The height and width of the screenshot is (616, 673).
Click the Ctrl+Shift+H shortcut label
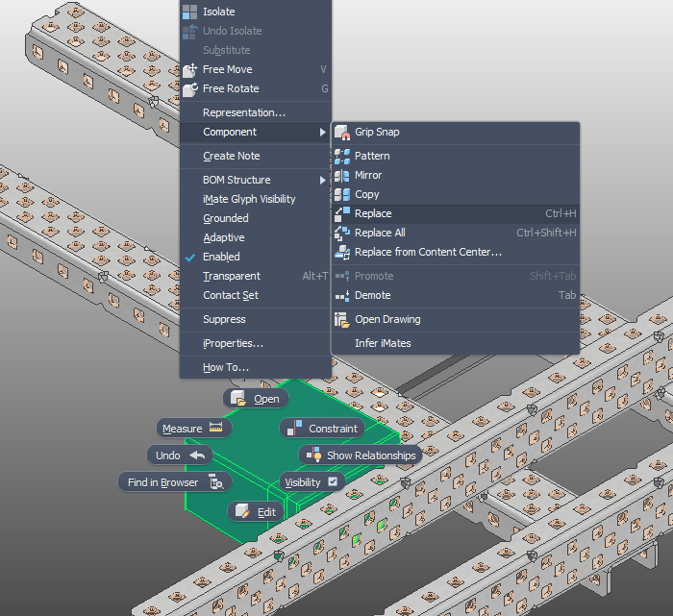[546, 233]
